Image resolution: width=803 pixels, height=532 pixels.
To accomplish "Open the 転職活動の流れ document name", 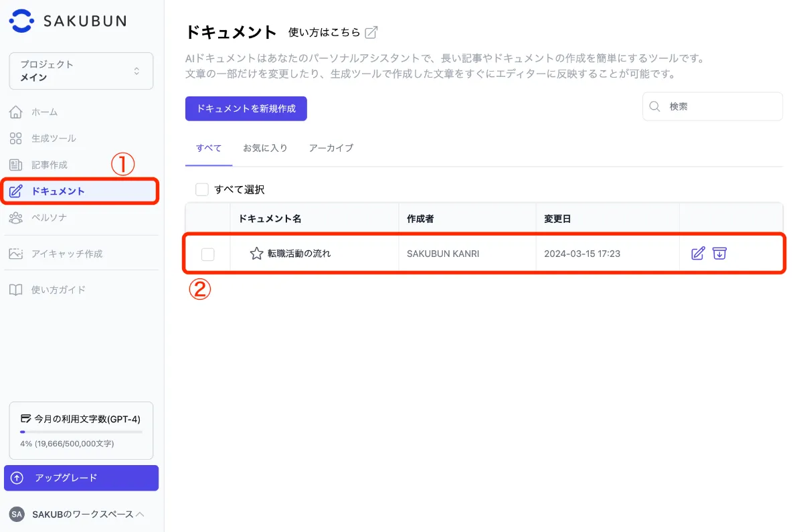I will 299,254.
